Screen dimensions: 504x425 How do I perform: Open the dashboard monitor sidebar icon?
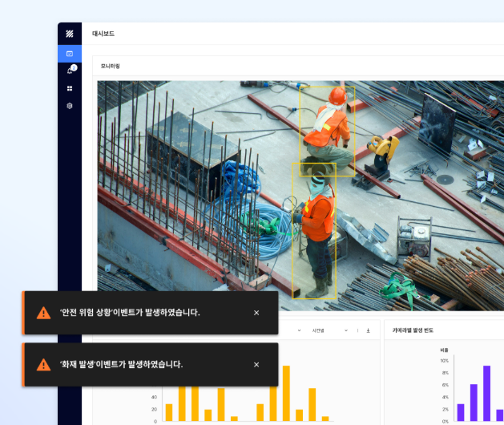click(x=70, y=53)
